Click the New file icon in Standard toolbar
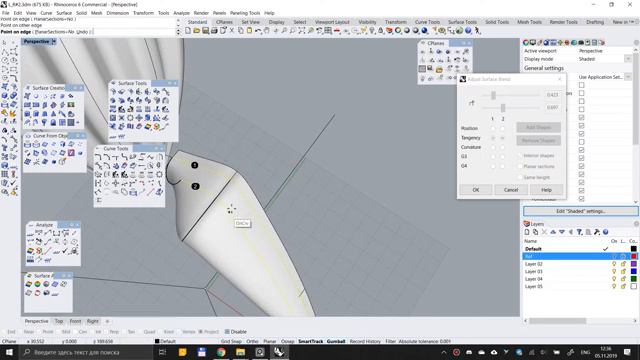Screen dimensions: 640x360 coord(188,31)
